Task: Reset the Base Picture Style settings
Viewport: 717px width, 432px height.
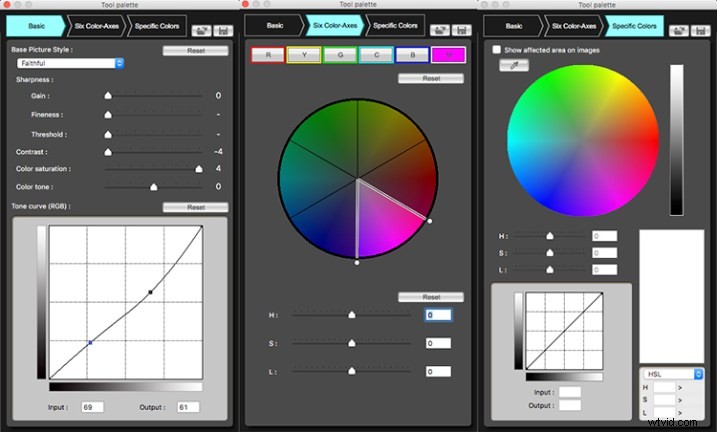Action: point(196,51)
